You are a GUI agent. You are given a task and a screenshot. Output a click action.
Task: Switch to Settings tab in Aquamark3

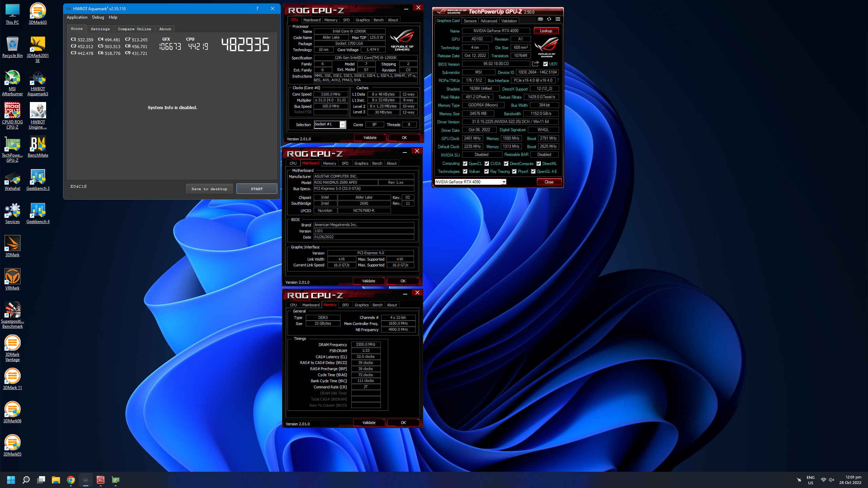coord(100,29)
